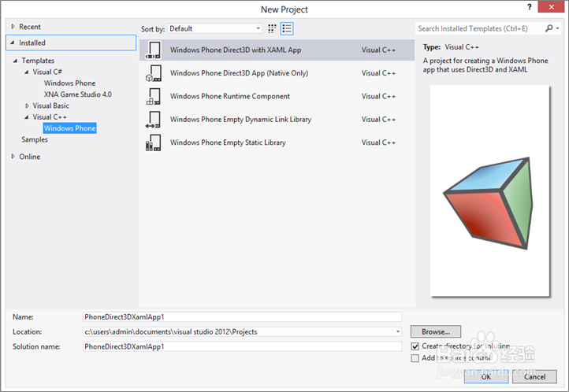Click the Browse... button

click(x=436, y=331)
